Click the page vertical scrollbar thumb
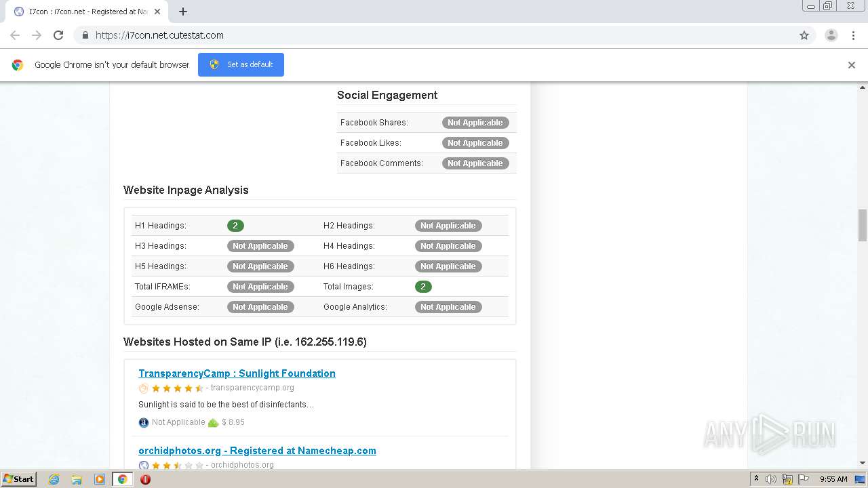This screenshot has height=488, width=868. point(863,225)
